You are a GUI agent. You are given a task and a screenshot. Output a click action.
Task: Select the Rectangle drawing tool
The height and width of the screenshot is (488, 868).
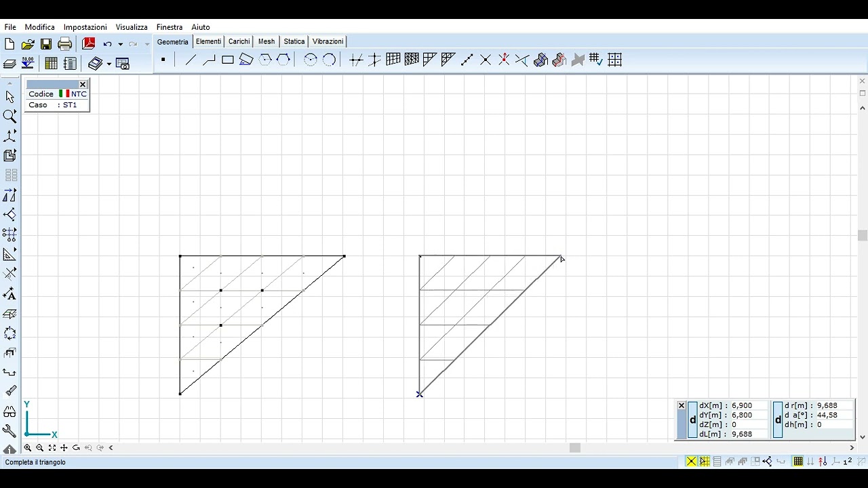[228, 60]
